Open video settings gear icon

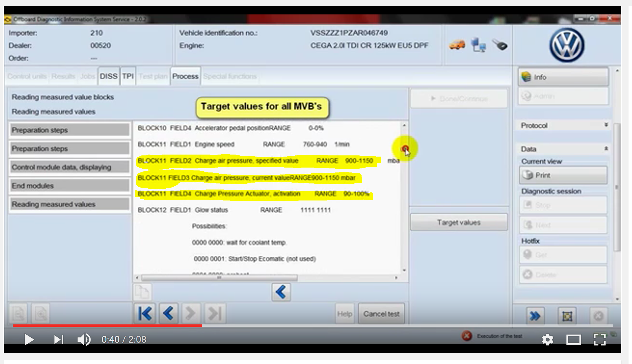(x=547, y=339)
